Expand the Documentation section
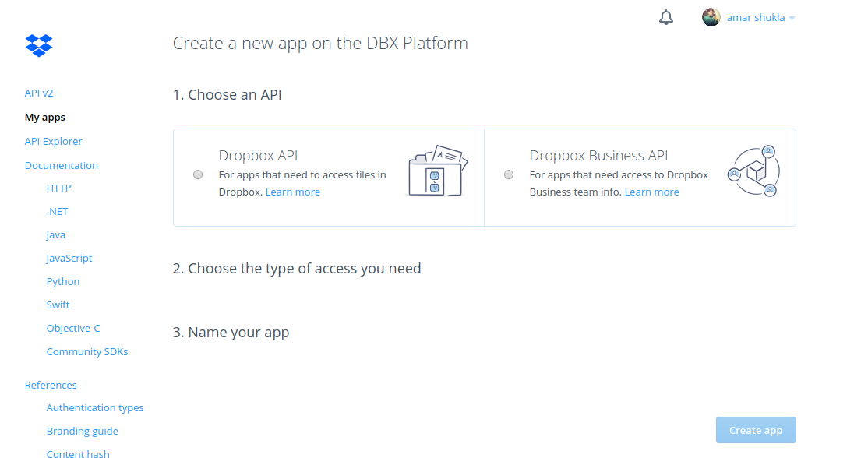The image size is (868, 458). [x=62, y=165]
